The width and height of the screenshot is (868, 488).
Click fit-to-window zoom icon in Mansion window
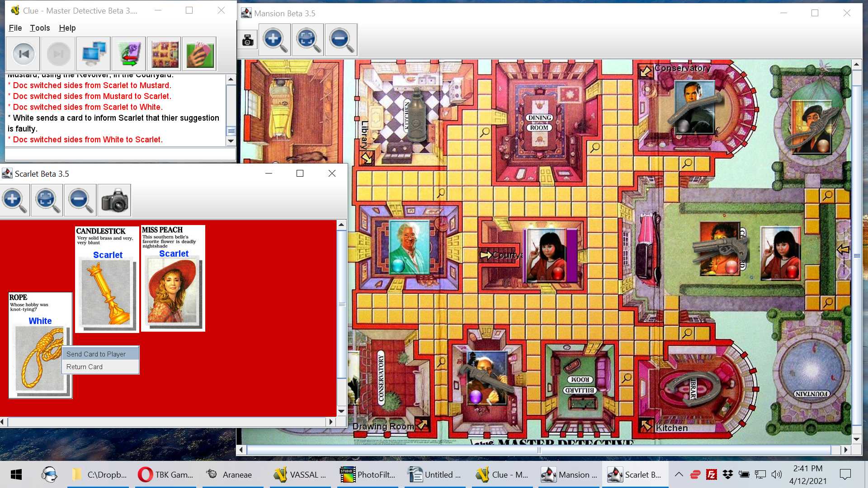(308, 40)
